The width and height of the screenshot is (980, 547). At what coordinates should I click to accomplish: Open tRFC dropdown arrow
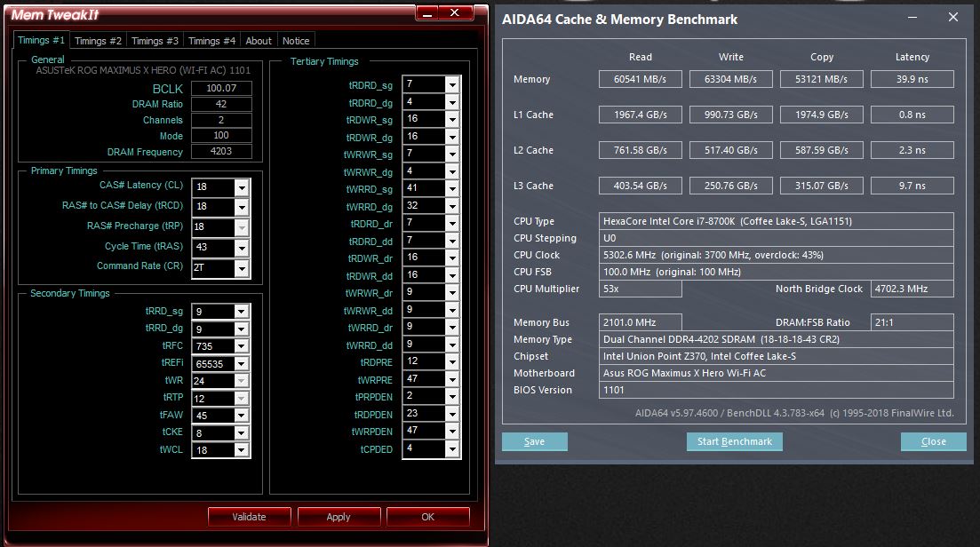click(x=242, y=346)
